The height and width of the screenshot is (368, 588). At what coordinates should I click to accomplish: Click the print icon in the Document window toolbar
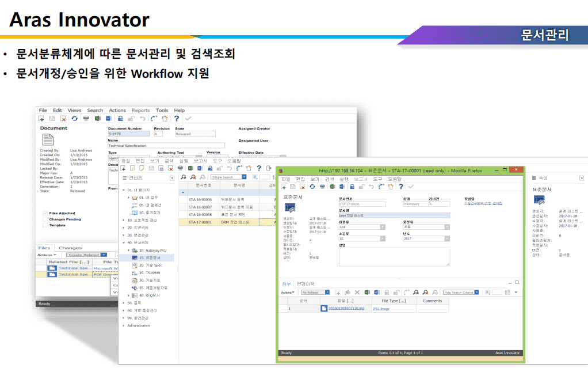pos(86,119)
